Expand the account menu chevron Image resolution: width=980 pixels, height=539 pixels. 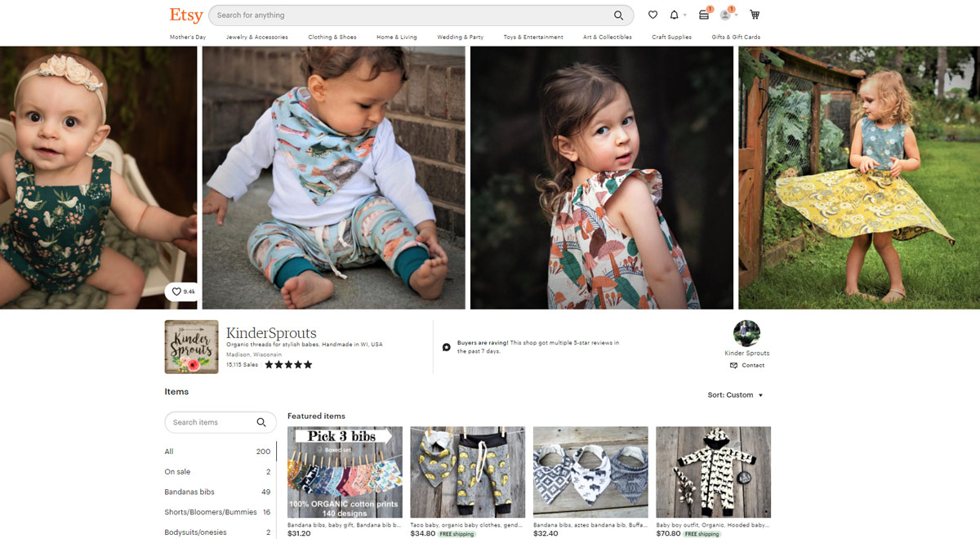[x=736, y=15]
